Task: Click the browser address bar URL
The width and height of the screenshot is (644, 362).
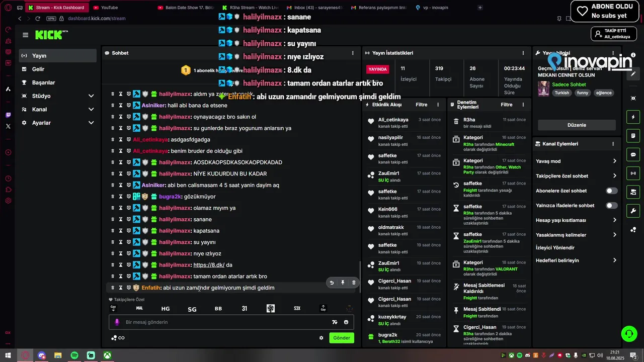Action: [x=97, y=19]
